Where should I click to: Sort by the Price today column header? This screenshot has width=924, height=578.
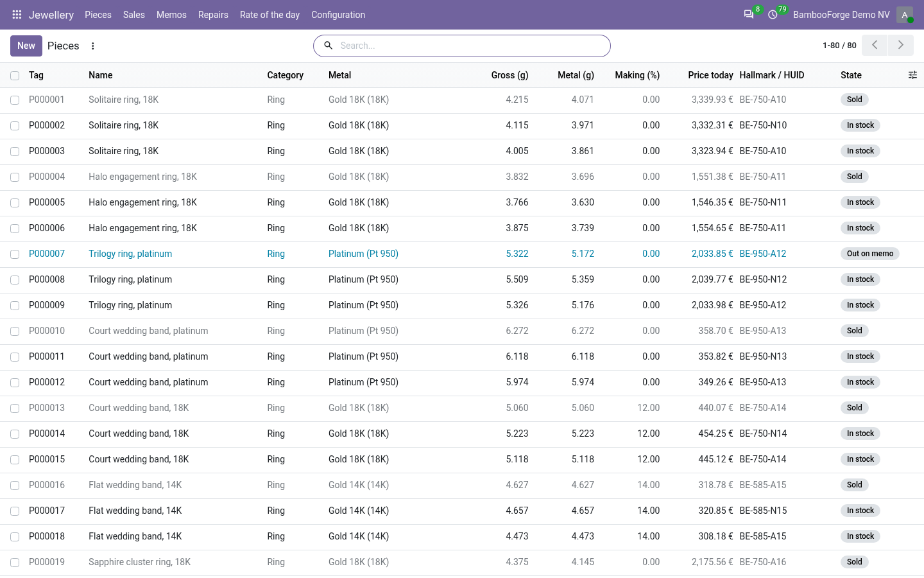click(x=710, y=75)
